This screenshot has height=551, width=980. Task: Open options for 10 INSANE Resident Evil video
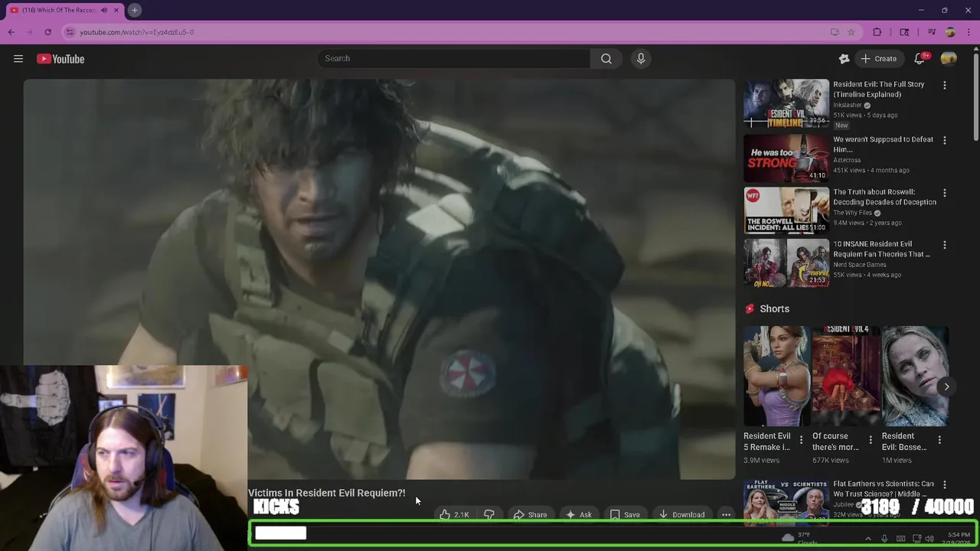pyautogui.click(x=944, y=245)
